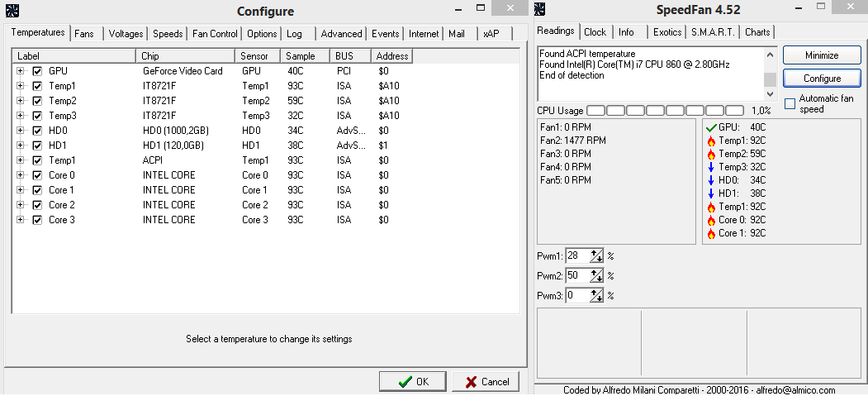
Task: Expand the Core 2 tree row
Action: pos(21,206)
